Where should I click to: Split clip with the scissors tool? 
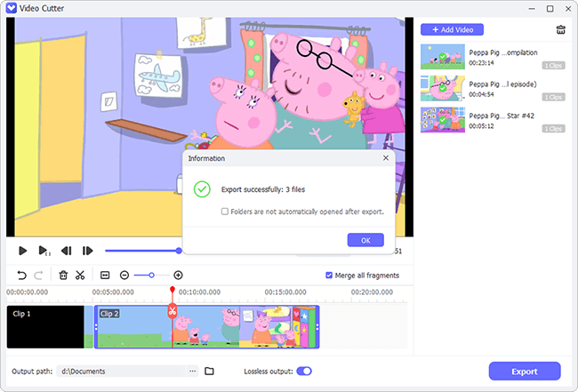tap(80, 276)
